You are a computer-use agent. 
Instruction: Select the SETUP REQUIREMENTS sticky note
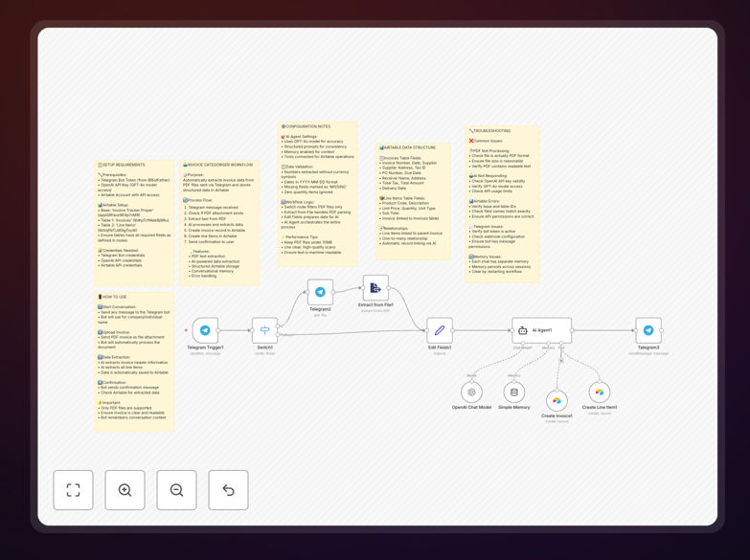(134, 223)
